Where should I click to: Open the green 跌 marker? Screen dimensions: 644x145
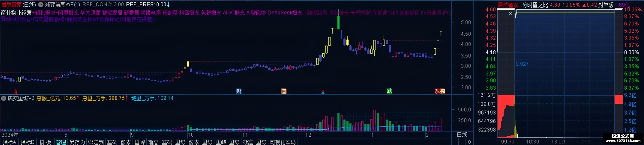pyautogui.click(x=389, y=91)
